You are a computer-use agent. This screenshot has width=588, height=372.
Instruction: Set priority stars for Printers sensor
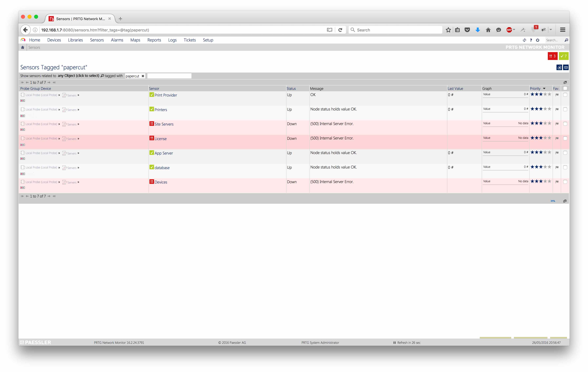click(x=541, y=109)
